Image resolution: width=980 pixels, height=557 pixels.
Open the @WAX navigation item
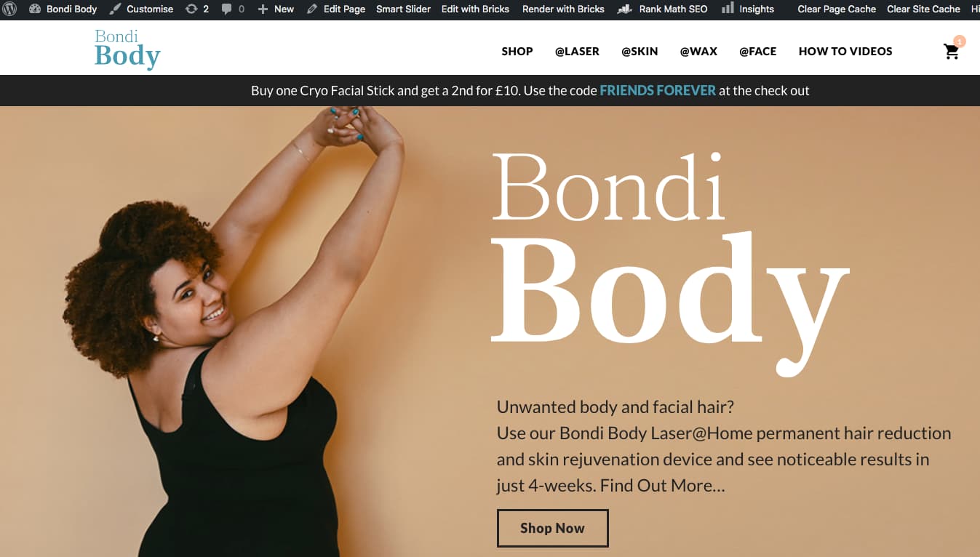pyautogui.click(x=698, y=51)
